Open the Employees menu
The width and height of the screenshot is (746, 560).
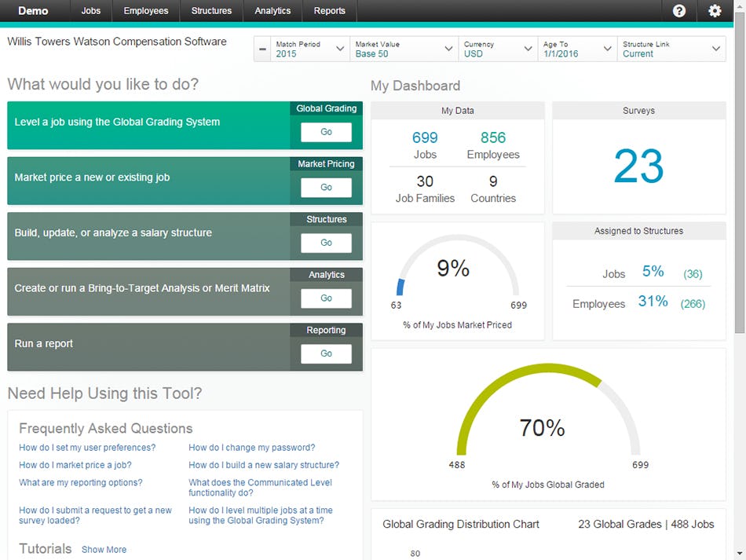[x=145, y=11]
